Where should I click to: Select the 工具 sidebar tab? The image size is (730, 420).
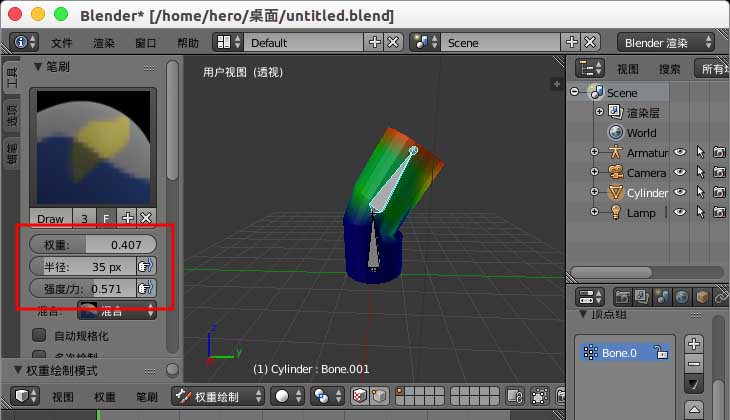pos(12,77)
